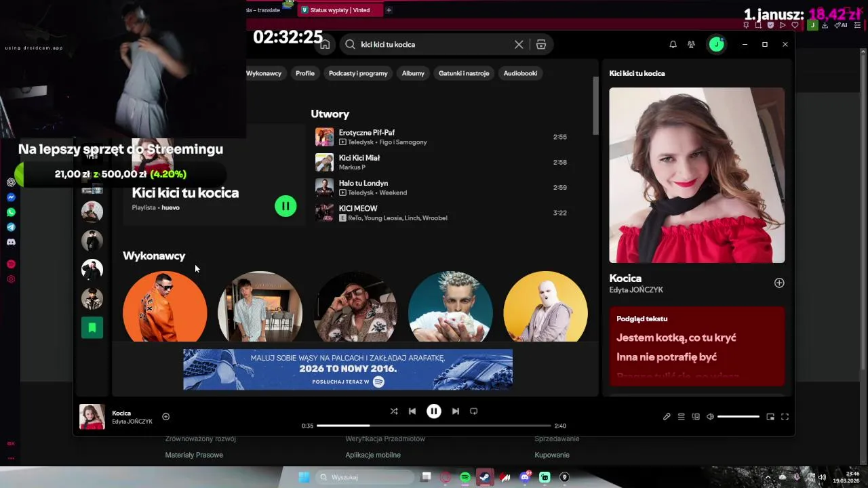Open Telegram in the browser sidebar
Screen dimensions: 868x488
click(x=11, y=227)
